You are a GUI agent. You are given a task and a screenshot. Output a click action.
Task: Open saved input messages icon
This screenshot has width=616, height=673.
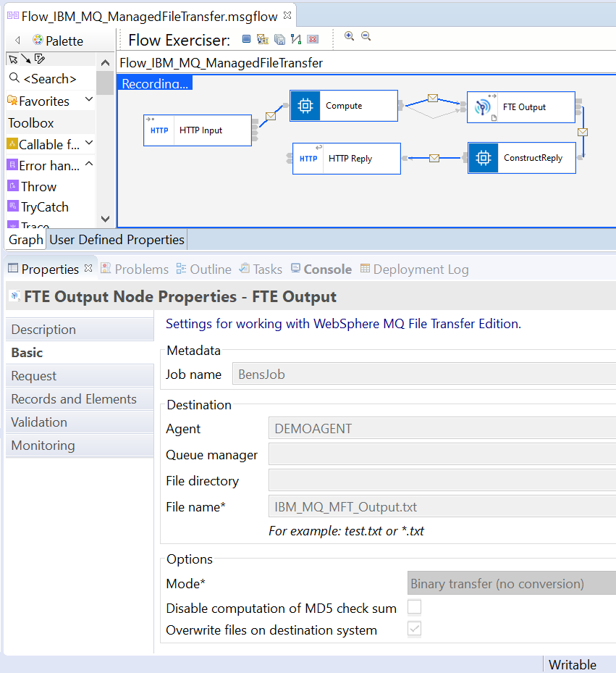[279, 38]
